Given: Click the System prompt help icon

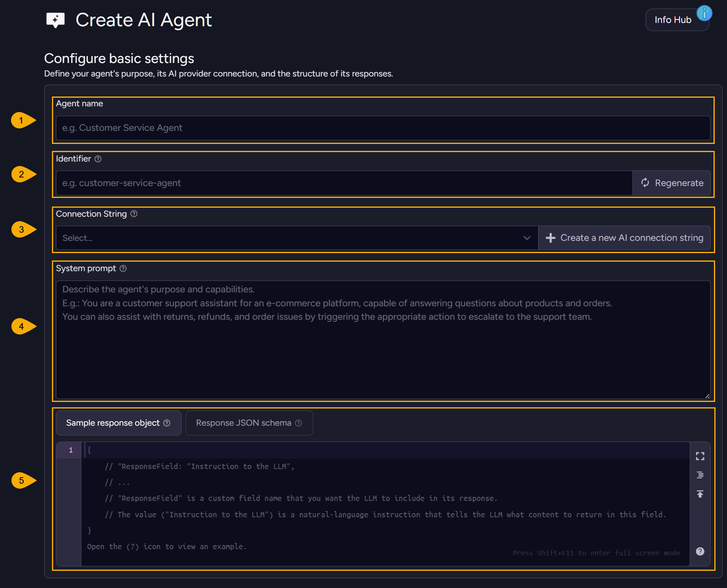Looking at the screenshot, I should 123,268.
